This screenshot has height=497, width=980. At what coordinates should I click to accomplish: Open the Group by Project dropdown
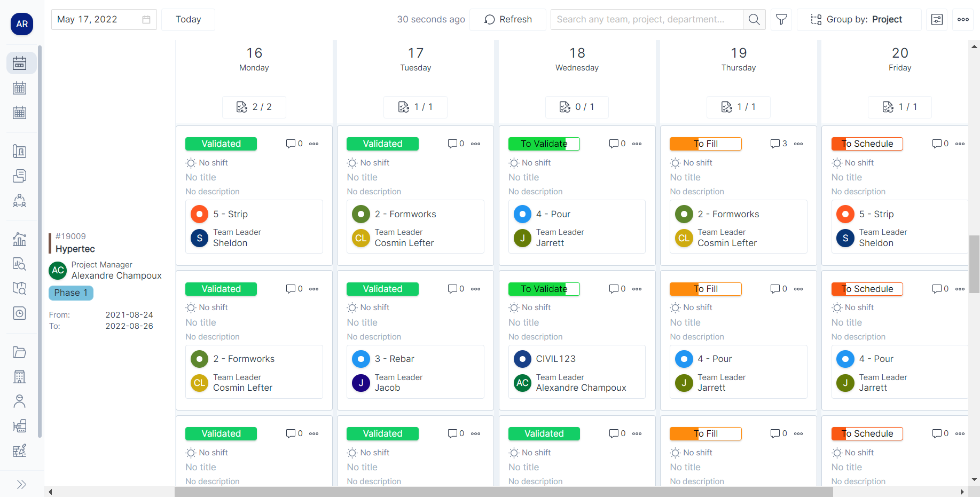[x=858, y=20]
